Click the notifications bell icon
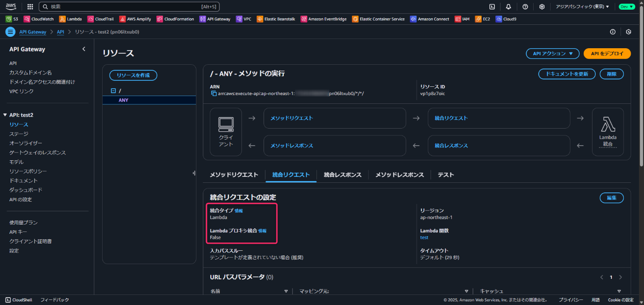The image size is (644, 305). point(508,6)
